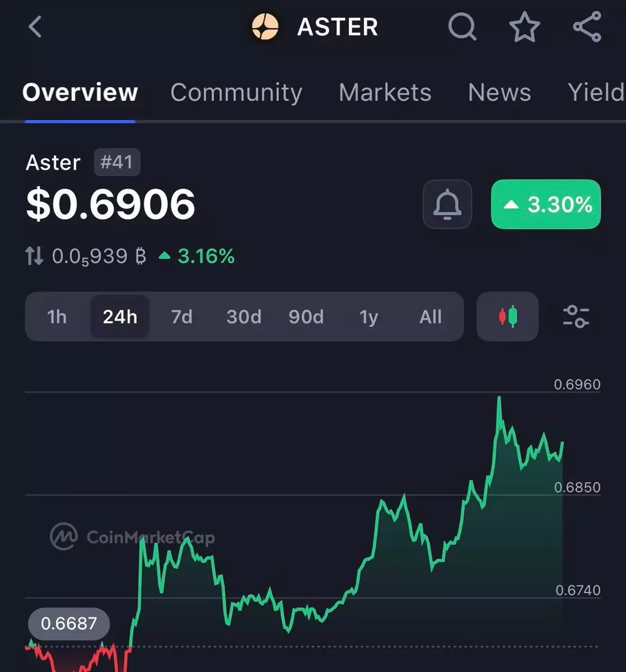Set a price alert with bell icon
The height and width of the screenshot is (672, 626).
tap(447, 204)
